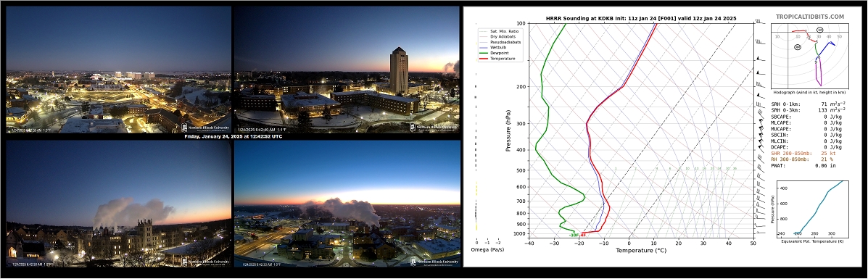Screen dimensions: 868x279
Task: Click the NIU logo on bottom-left webcam
Action: tap(205, 262)
